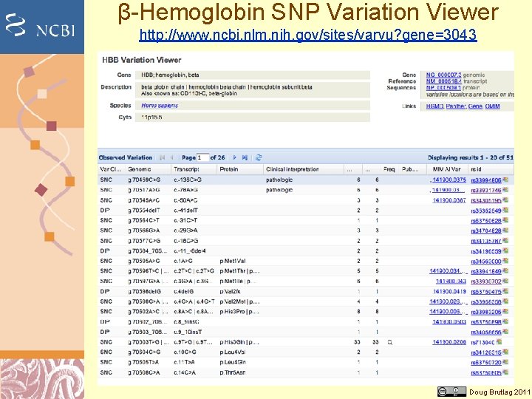
Task: Open the ncbi.nlm.nih.gov varvu URL link
Action: coord(307,35)
